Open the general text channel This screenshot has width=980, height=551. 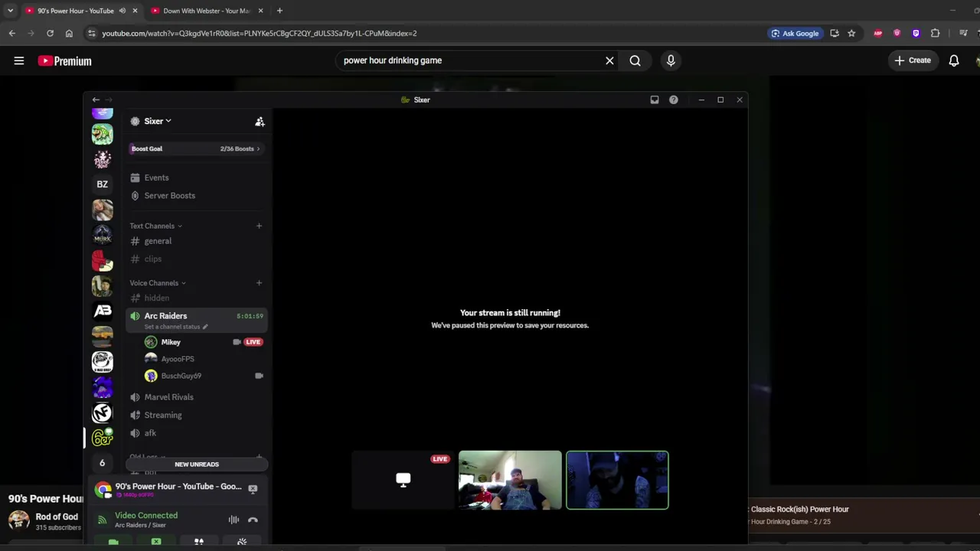click(196, 241)
